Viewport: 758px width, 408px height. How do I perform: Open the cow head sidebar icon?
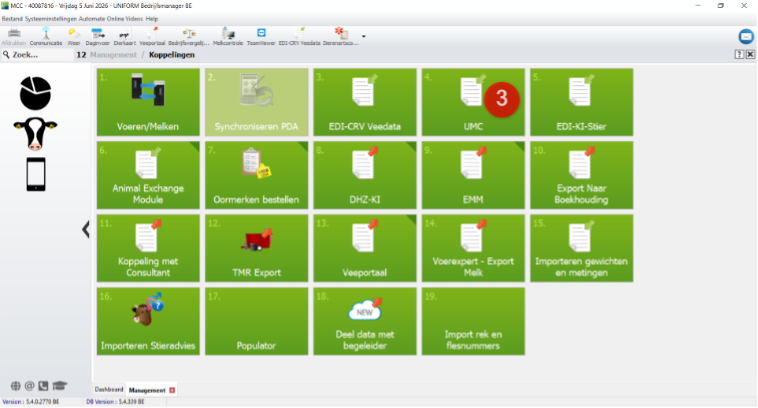(35, 133)
